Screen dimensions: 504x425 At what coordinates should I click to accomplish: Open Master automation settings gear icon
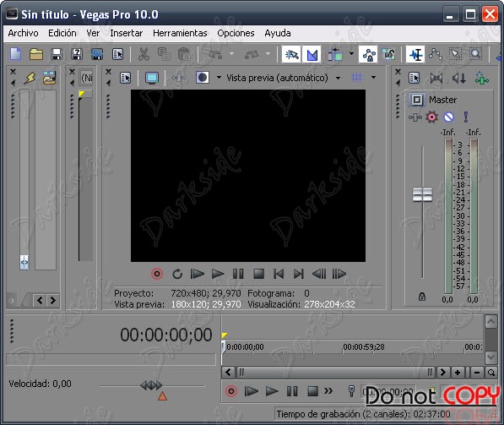coord(431,117)
